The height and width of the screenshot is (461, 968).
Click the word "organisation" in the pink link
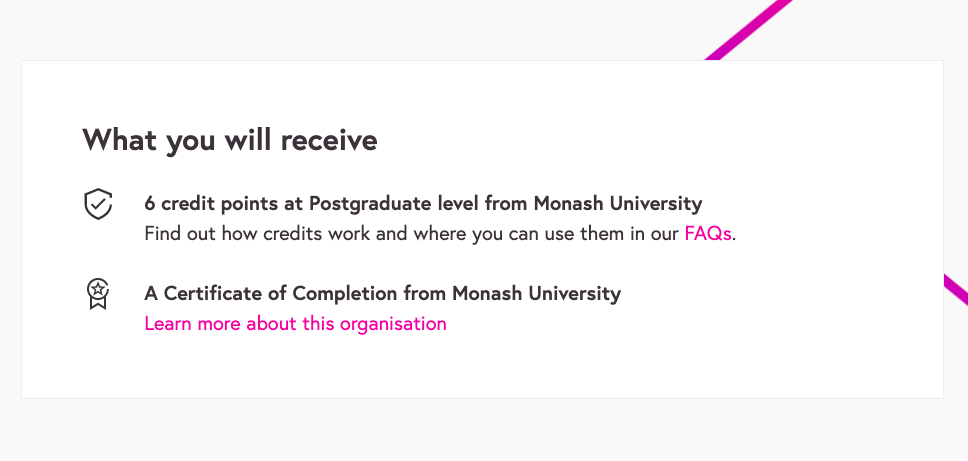tap(393, 324)
